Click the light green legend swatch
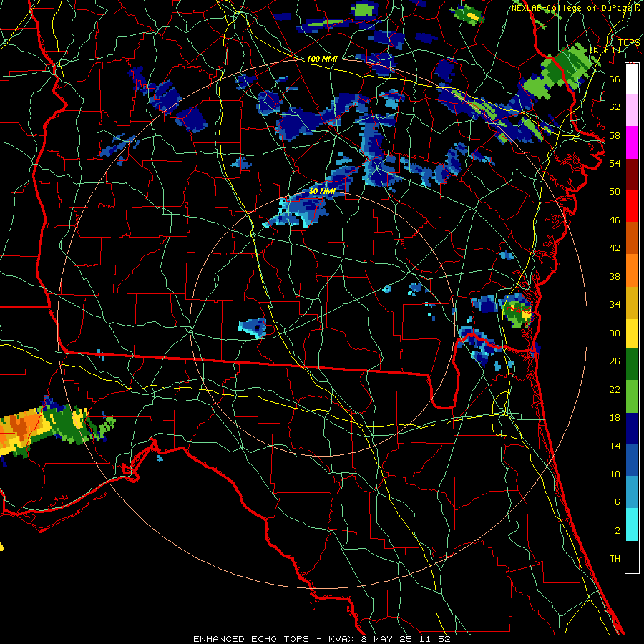Screen dimensions: 644x644 (x=632, y=396)
